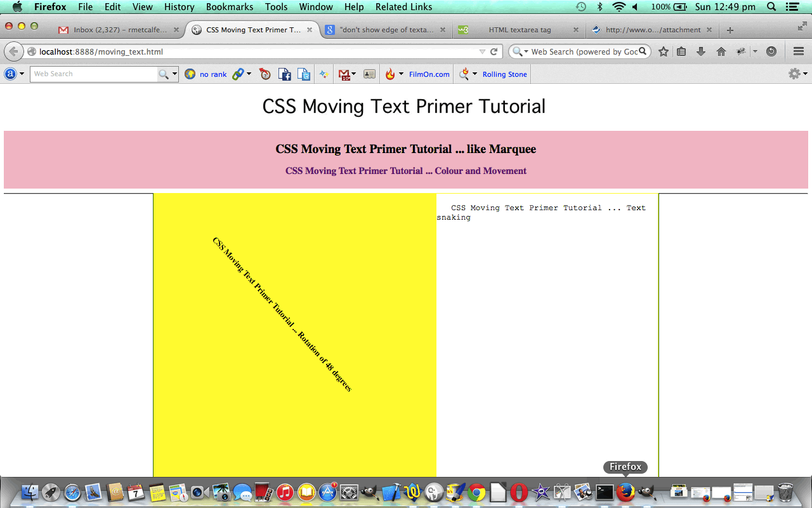Launch Opera from the Dock

(x=519, y=492)
